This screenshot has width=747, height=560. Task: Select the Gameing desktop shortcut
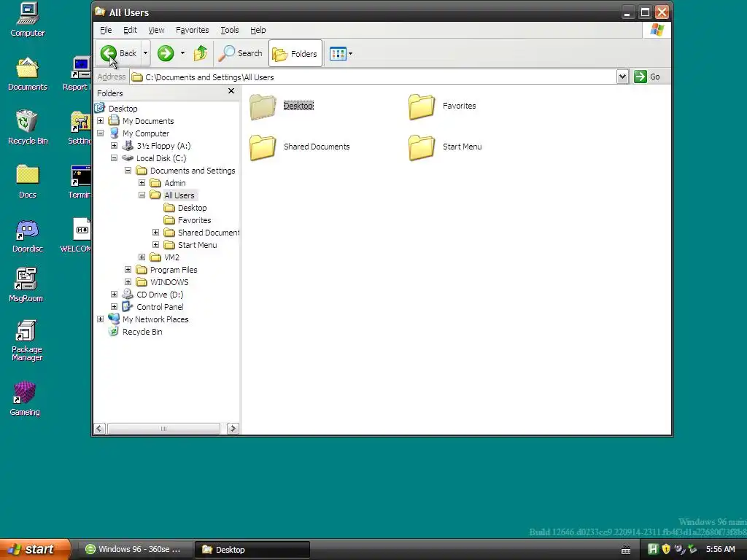(25, 399)
